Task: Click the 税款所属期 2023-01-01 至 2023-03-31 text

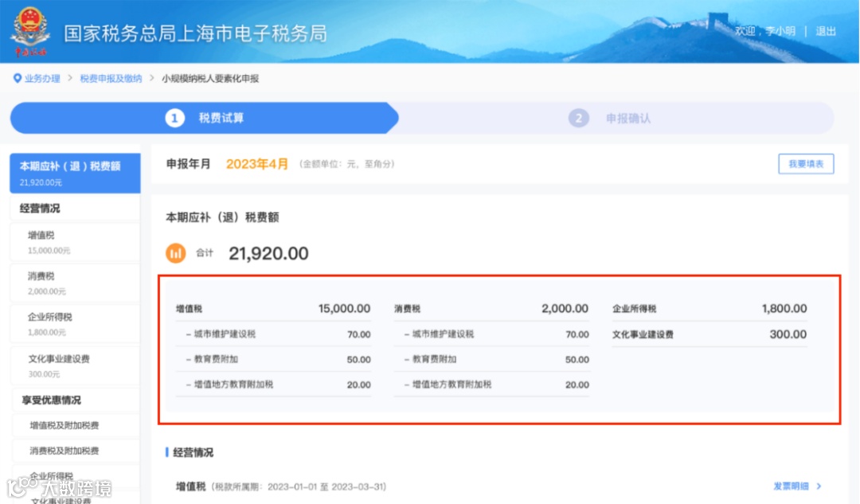Action: 299,486
